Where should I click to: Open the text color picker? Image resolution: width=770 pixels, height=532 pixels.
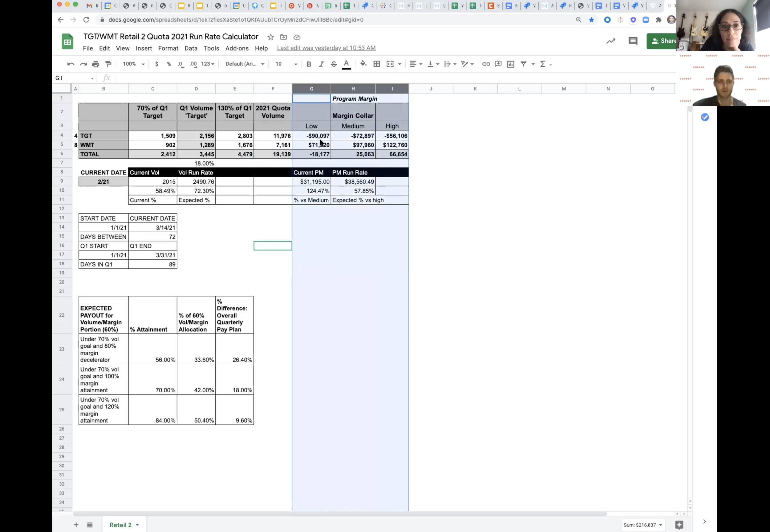[346, 64]
